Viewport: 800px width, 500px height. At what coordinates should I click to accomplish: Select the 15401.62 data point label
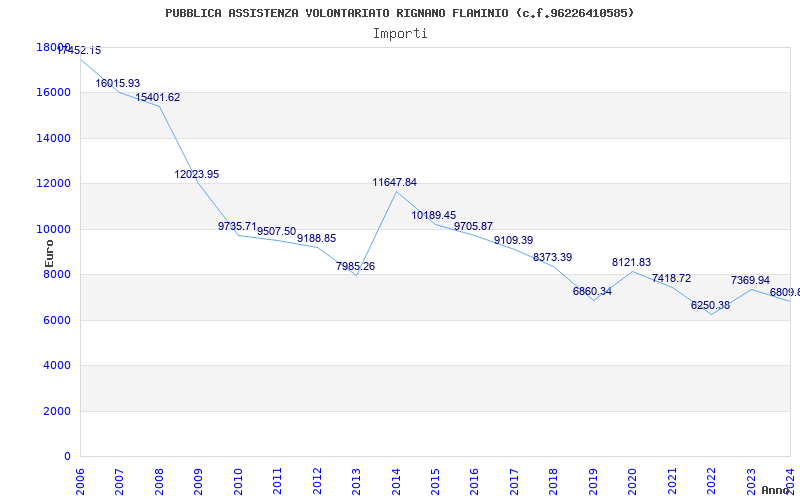click(x=158, y=98)
